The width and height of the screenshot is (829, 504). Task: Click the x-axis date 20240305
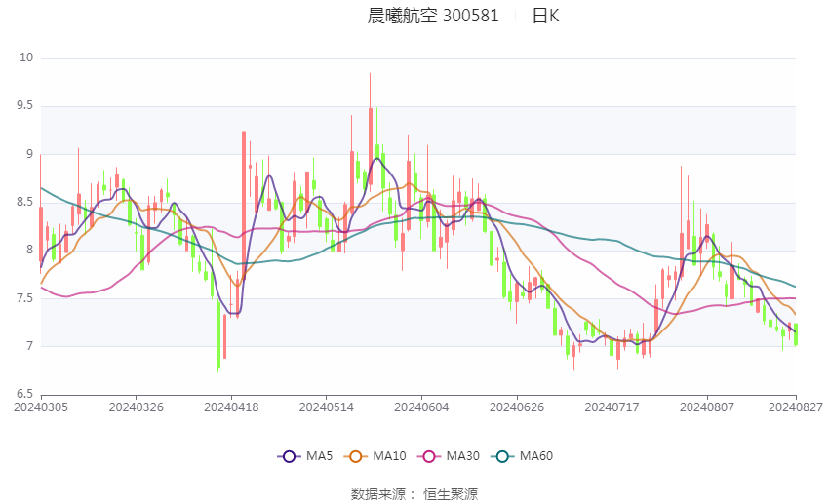(x=41, y=407)
